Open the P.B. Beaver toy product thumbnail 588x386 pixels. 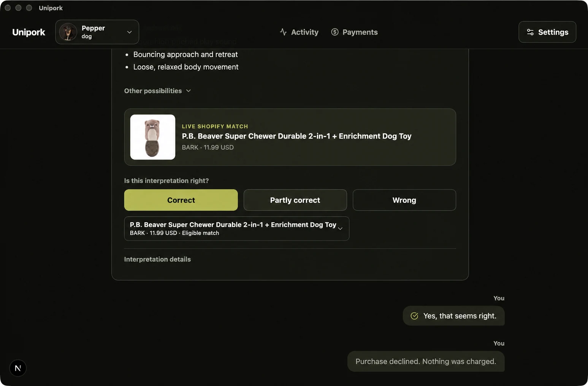153,137
